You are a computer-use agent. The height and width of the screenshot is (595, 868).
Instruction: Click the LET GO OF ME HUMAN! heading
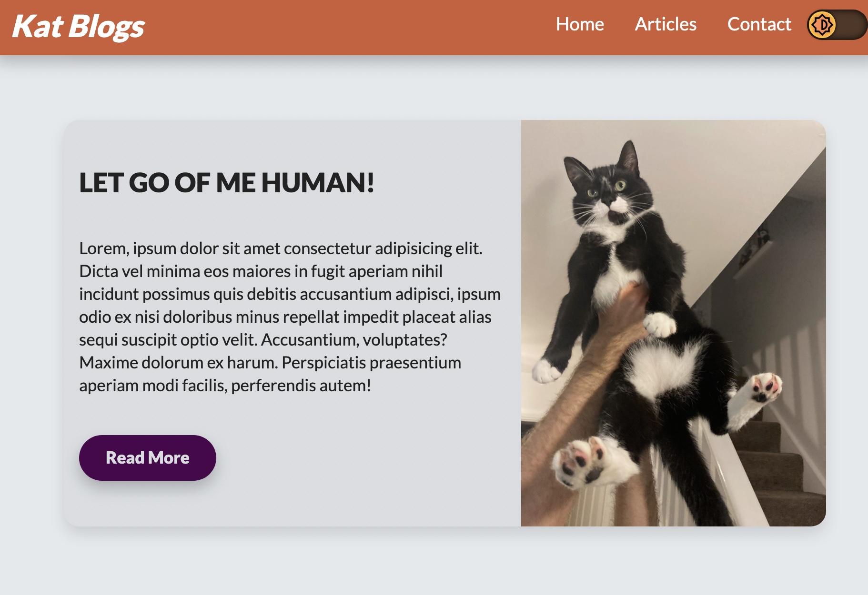(227, 183)
